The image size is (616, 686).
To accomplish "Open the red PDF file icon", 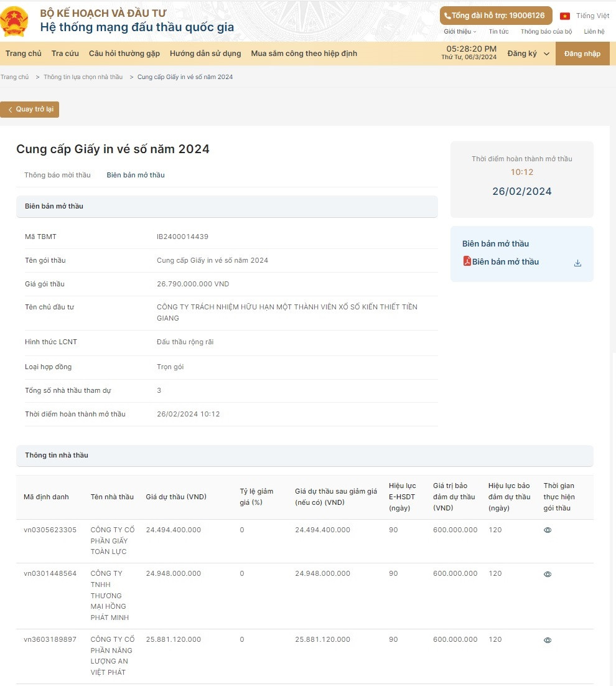I will (x=467, y=261).
